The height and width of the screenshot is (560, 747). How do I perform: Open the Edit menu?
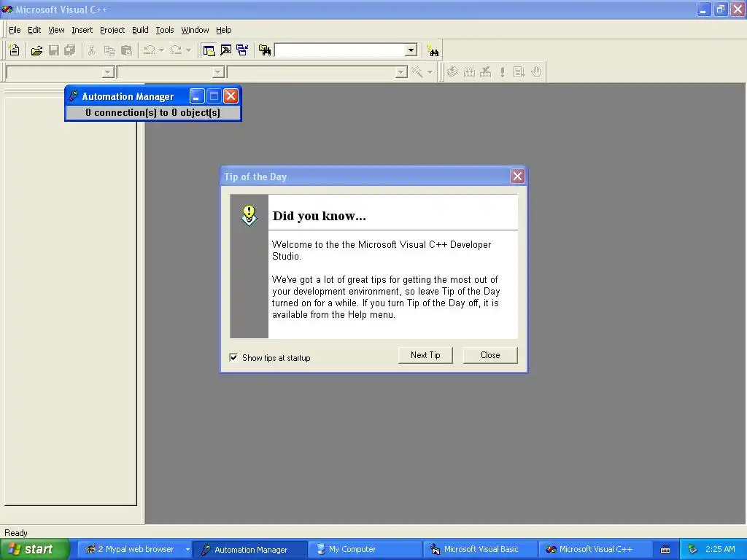coord(34,30)
